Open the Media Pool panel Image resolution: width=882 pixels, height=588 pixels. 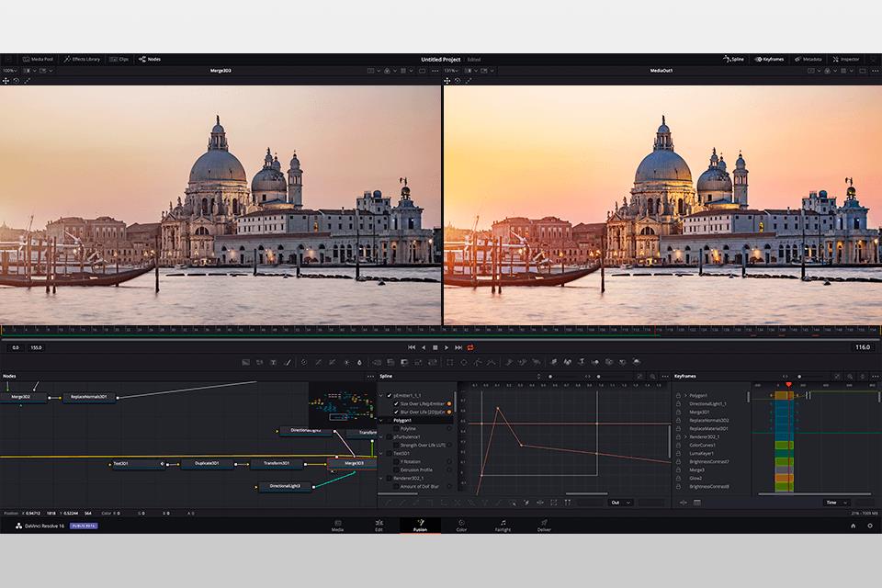click(x=38, y=59)
